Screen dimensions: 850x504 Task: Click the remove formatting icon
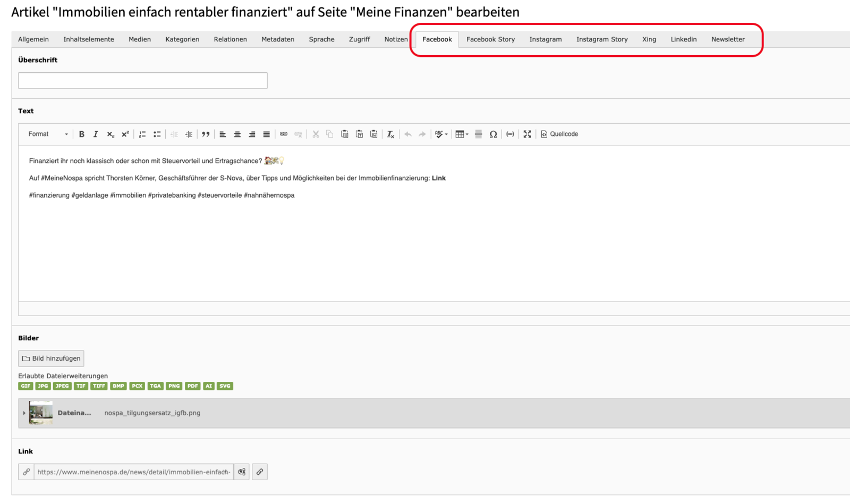pyautogui.click(x=390, y=134)
